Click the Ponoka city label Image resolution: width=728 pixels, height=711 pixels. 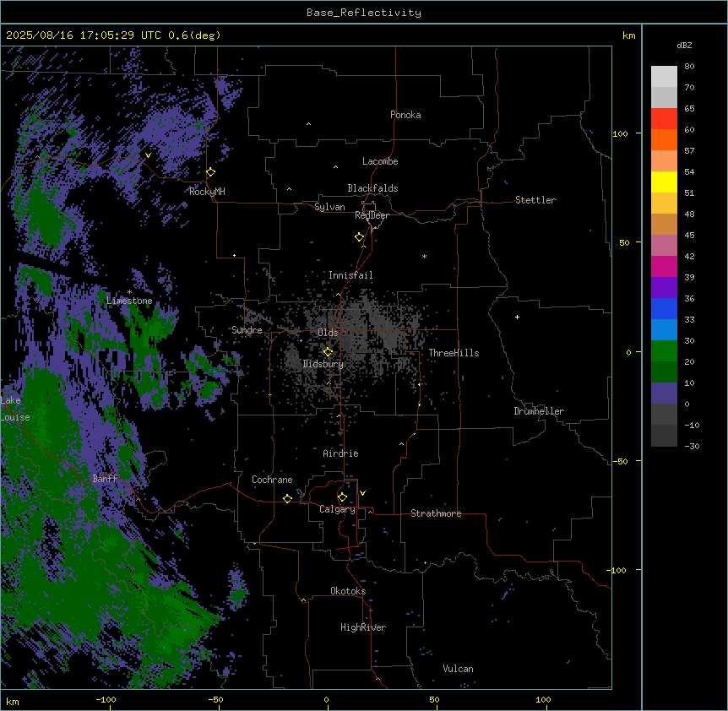pos(405,115)
